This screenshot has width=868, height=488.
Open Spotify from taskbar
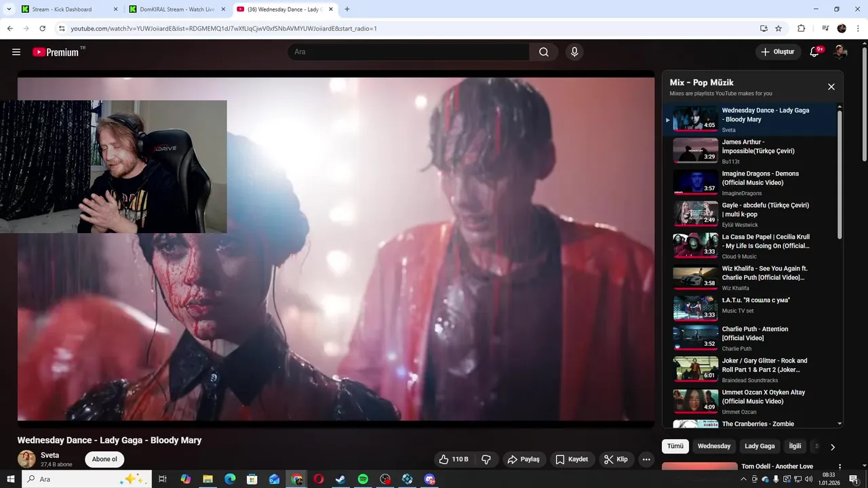coord(363,479)
